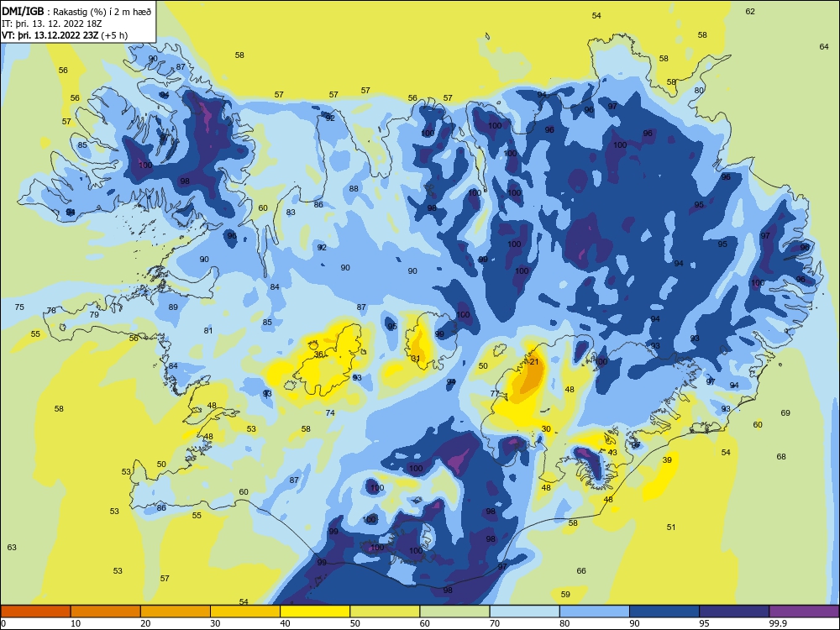Click the map value 64

(x=824, y=46)
